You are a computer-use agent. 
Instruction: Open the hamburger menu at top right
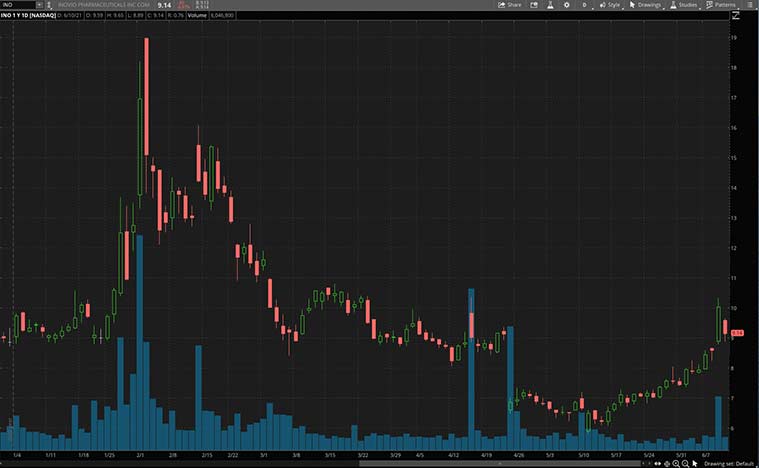pos(752,5)
